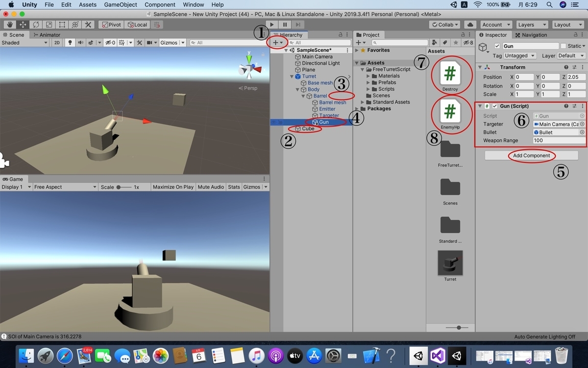Screen dimensions: 588x368
Task: Collapse the Turret object in Hierarchy
Action: click(292, 77)
